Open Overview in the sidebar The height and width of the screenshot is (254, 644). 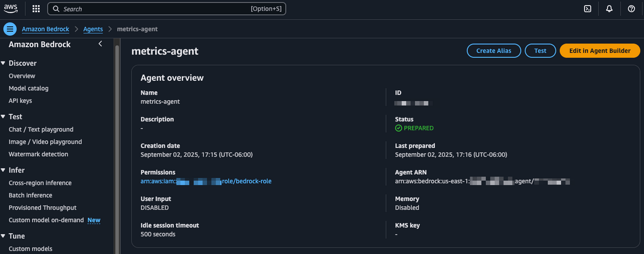coord(22,76)
